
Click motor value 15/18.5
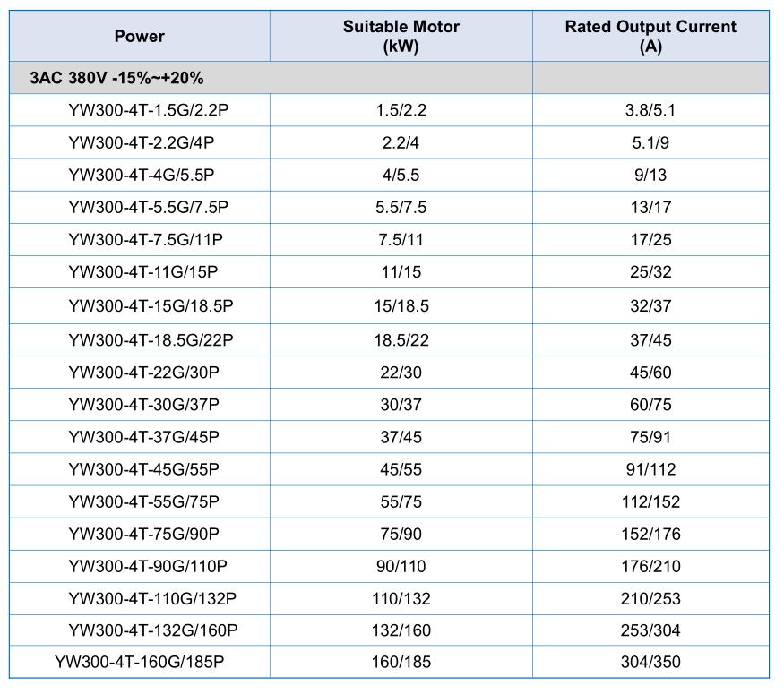(401, 305)
